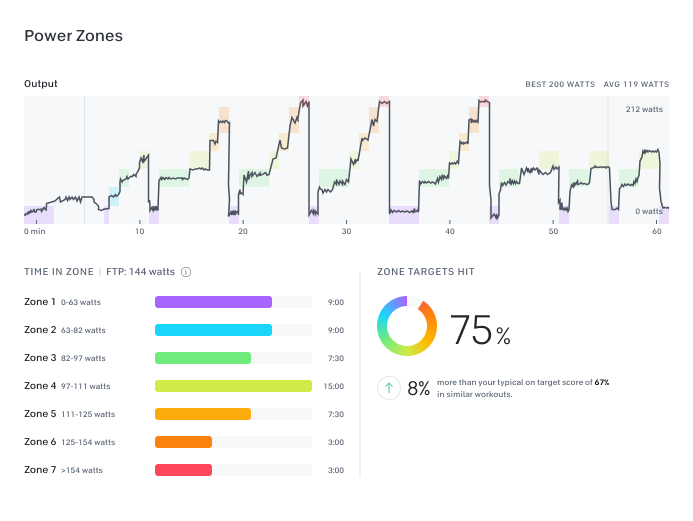Click the FTP info icon

click(186, 271)
